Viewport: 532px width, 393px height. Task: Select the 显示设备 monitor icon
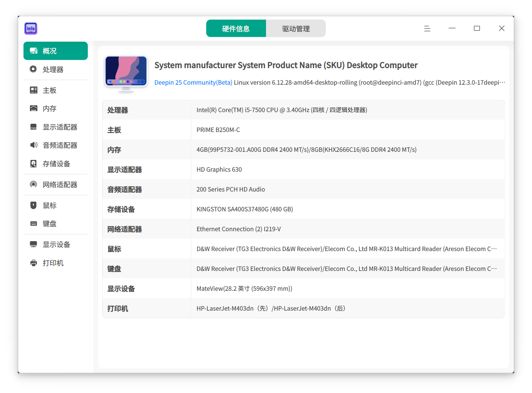click(33, 244)
